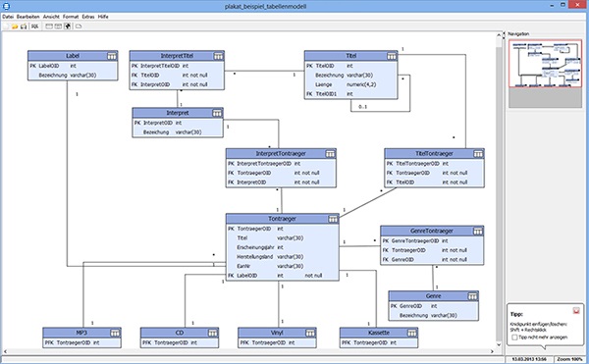
Task: Click the save toolbar icon
Action: coord(24,26)
